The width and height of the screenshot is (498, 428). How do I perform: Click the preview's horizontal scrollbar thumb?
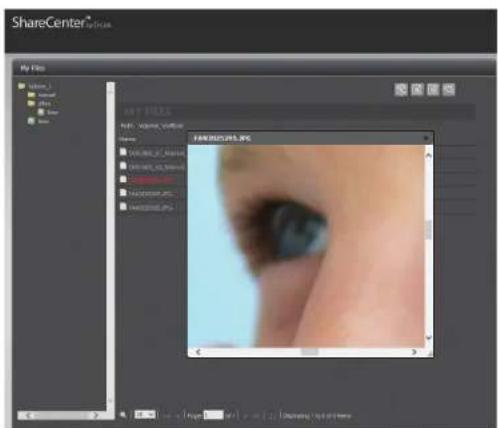point(310,352)
